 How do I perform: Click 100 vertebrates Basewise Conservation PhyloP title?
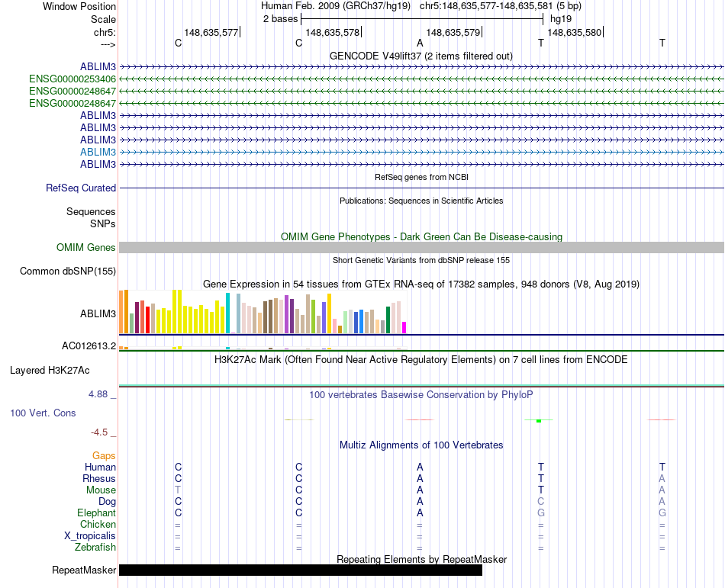[420, 394]
